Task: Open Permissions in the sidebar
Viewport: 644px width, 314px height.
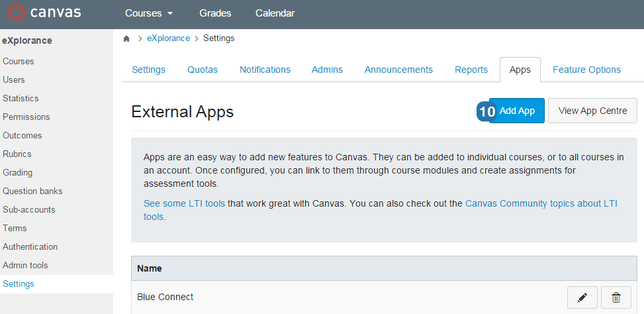Action: point(26,117)
